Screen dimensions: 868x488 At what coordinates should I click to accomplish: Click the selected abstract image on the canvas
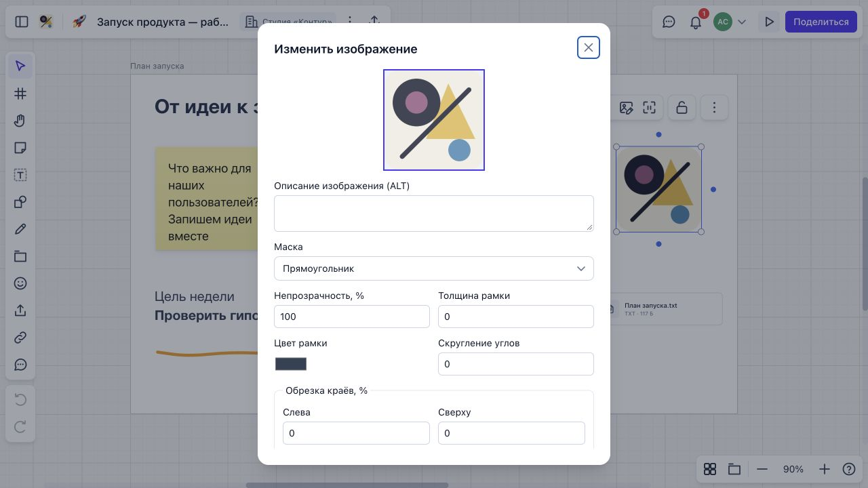point(658,189)
